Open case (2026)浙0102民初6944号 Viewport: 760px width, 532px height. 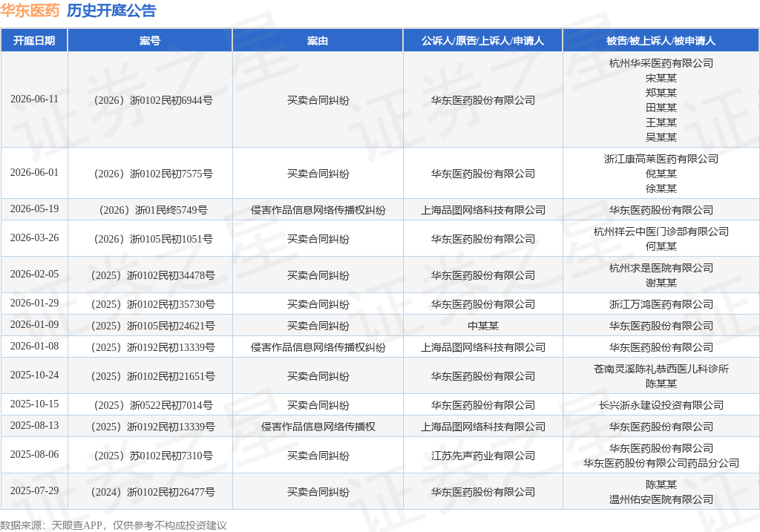click(x=153, y=100)
